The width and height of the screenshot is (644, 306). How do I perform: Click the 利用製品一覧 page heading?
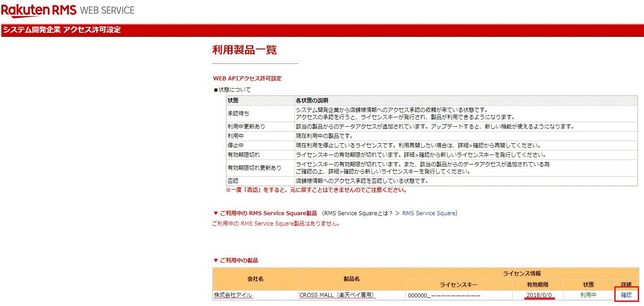[x=245, y=50]
